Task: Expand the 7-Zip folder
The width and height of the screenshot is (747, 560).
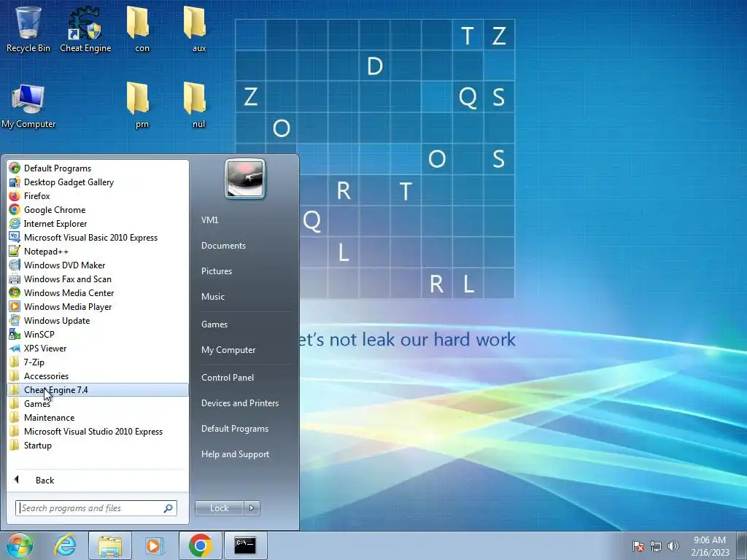Action: pos(98,362)
